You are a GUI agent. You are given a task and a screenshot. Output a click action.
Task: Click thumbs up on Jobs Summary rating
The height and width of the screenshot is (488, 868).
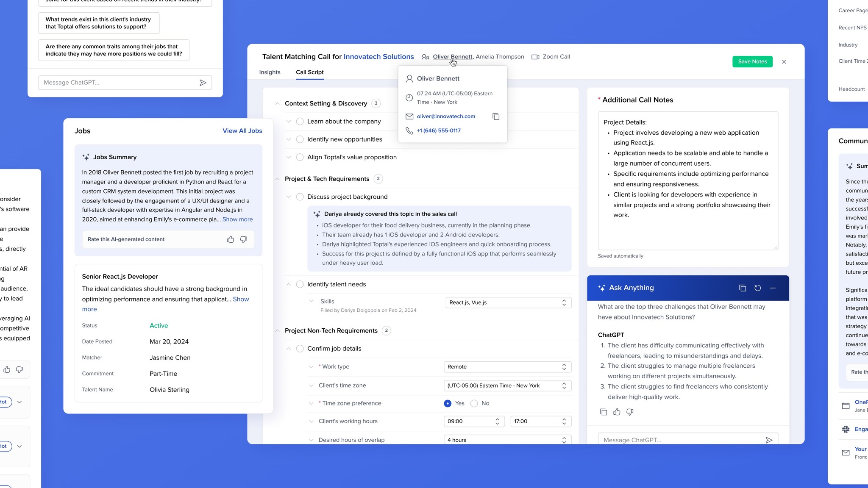pos(231,239)
